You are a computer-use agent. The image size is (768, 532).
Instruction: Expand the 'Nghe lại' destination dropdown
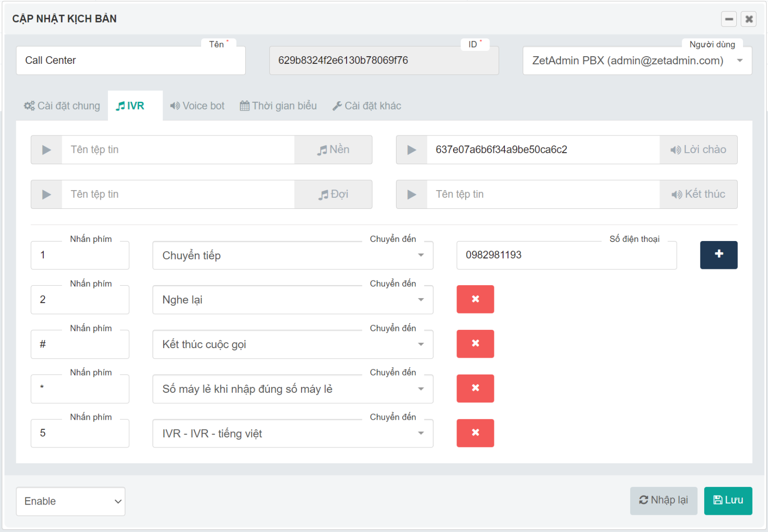tap(292, 300)
